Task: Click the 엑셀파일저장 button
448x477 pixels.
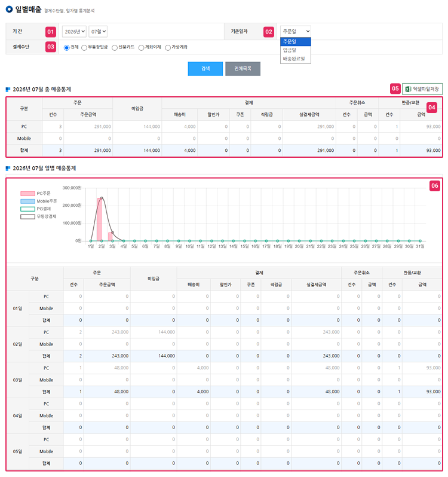Action: tap(422, 89)
